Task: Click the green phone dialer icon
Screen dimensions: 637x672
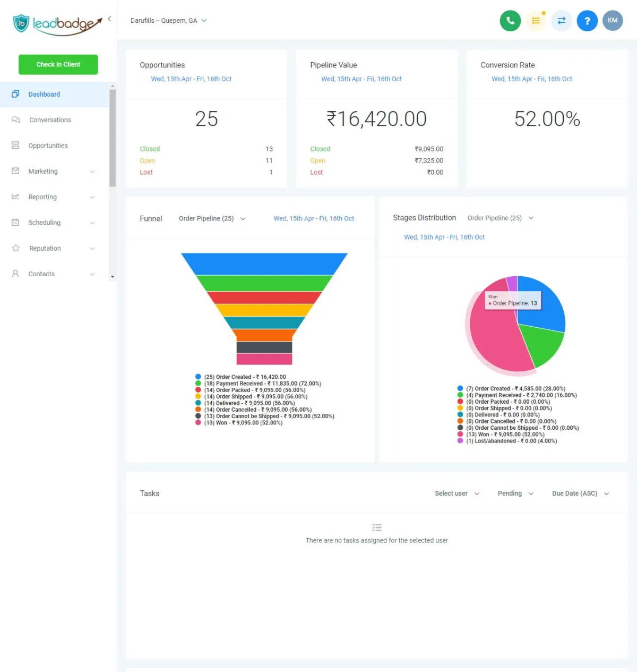Action: [x=510, y=21]
